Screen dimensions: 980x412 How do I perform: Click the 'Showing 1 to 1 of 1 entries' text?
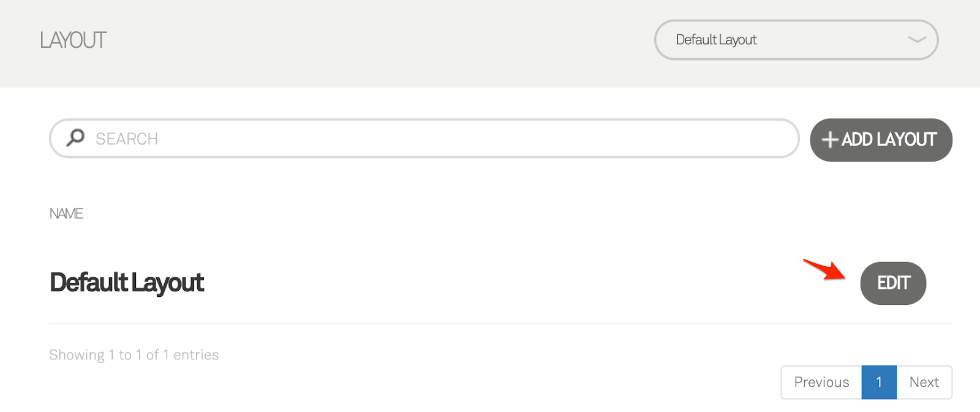pos(134,355)
